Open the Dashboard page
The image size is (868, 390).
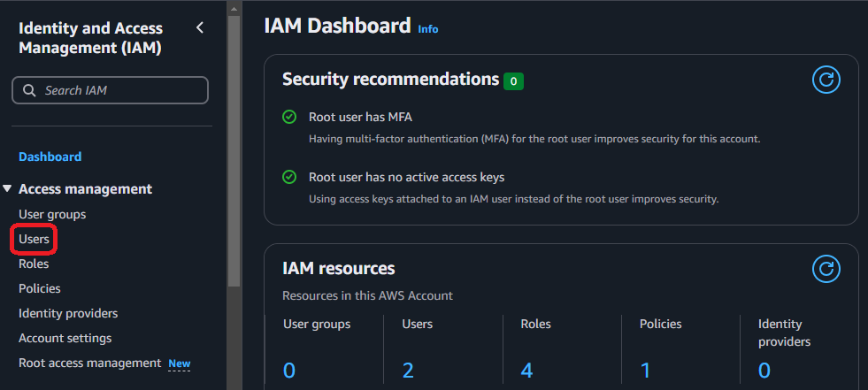(50, 157)
